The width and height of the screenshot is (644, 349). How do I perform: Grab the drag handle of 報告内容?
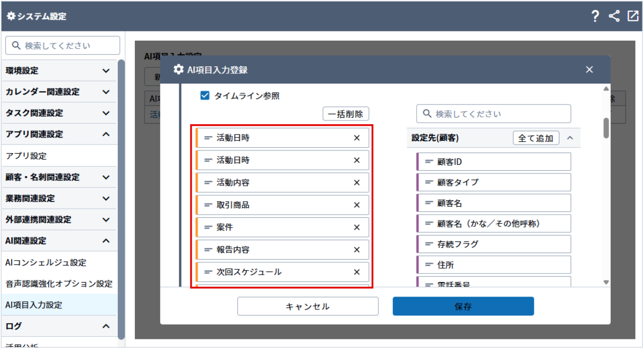(x=208, y=249)
